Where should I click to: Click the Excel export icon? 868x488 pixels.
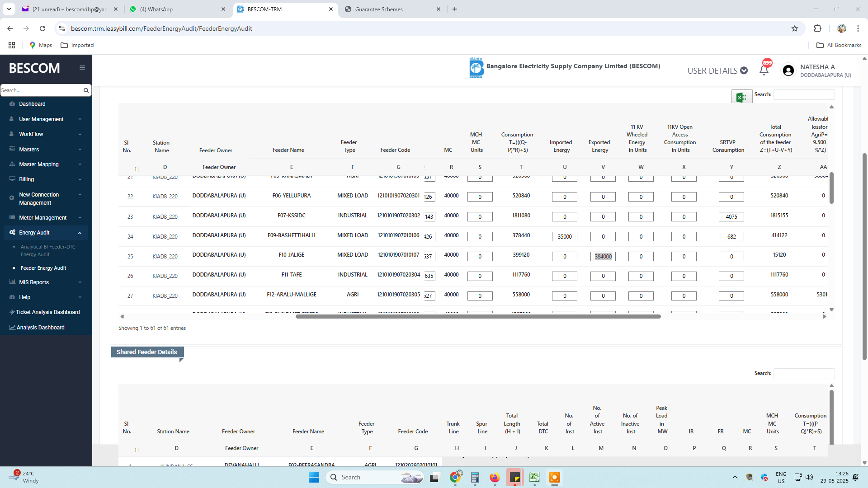click(x=741, y=97)
